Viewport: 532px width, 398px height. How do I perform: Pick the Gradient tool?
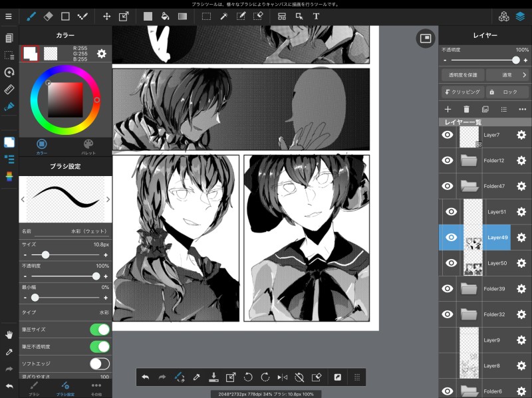[x=182, y=16]
